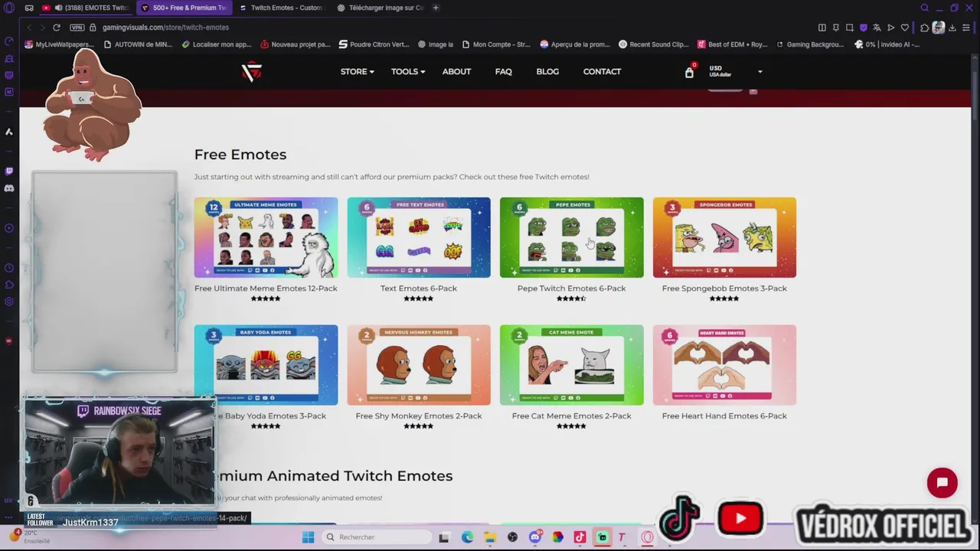This screenshot has width=980, height=551.
Task: Switch to Twitch Emotes - Custom tab
Action: [x=281, y=8]
